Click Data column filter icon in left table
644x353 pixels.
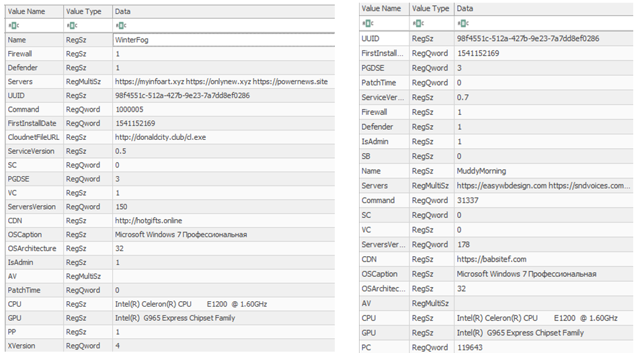coord(121,26)
